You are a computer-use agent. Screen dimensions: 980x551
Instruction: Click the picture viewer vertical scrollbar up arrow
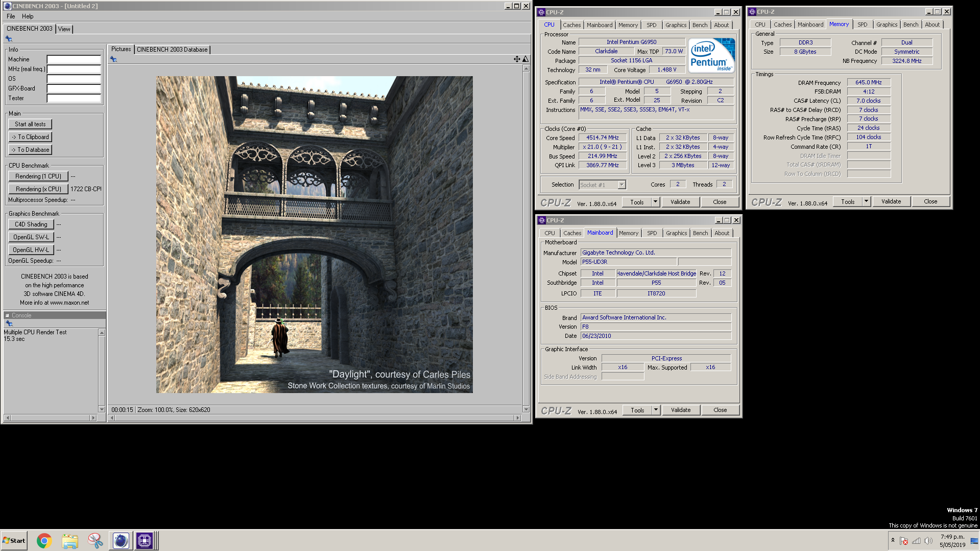tap(526, 68)
